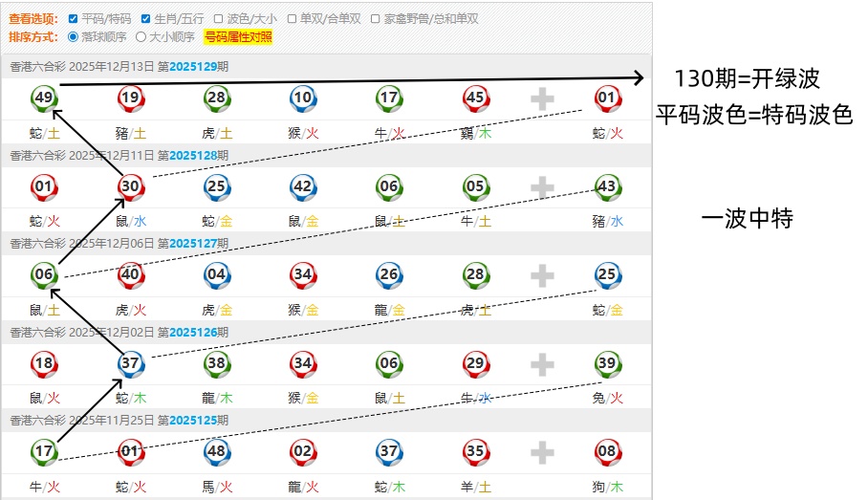
Task: Click special number ball 43 in draw 2025128
Action: (607, 187)
